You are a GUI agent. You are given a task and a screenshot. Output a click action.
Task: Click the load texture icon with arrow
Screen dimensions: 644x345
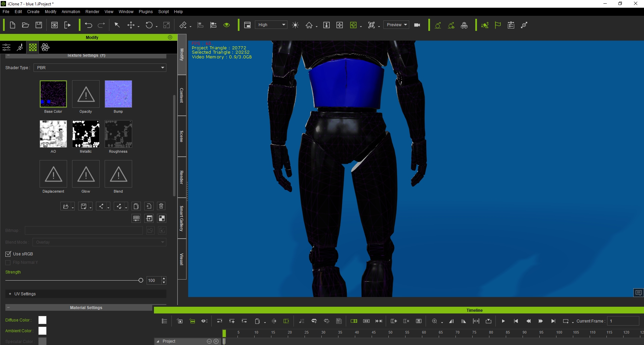tap(66, 206)
